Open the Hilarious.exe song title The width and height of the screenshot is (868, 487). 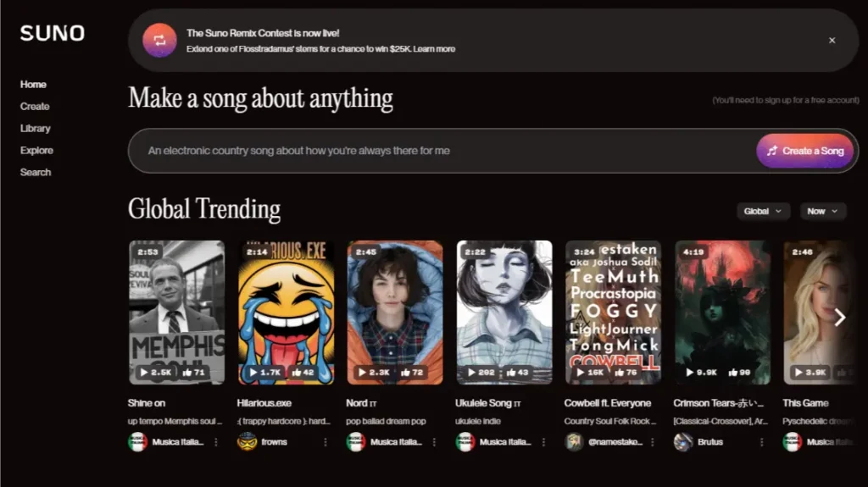[x=264, y=403]
